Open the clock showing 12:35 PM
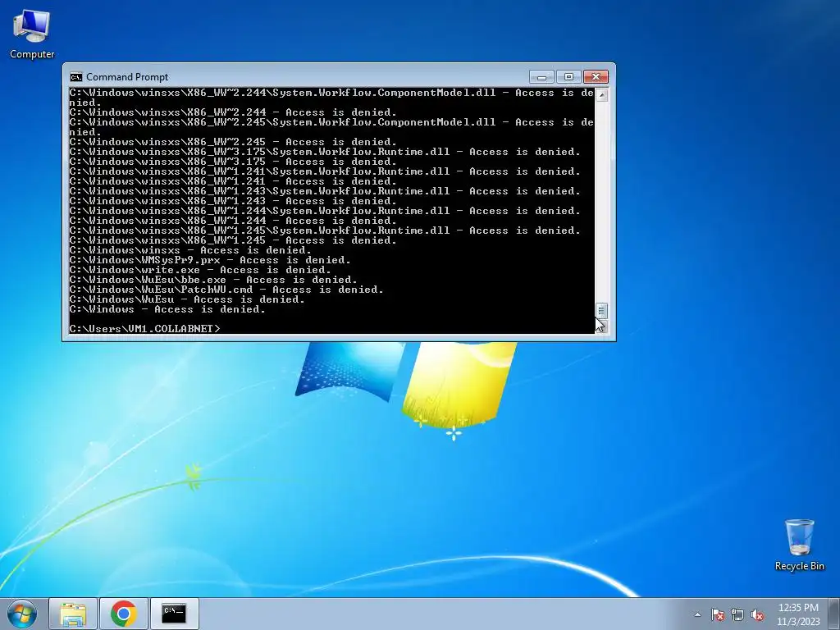The height and width of the screenshot is (630, 840). 798,608
